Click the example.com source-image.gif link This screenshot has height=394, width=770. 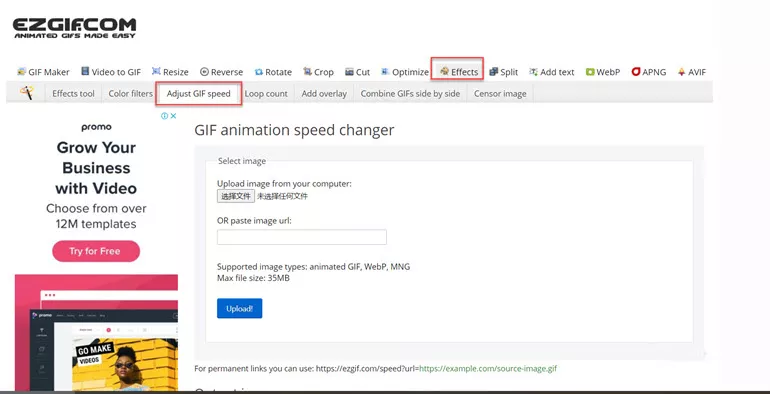(488, 368)
